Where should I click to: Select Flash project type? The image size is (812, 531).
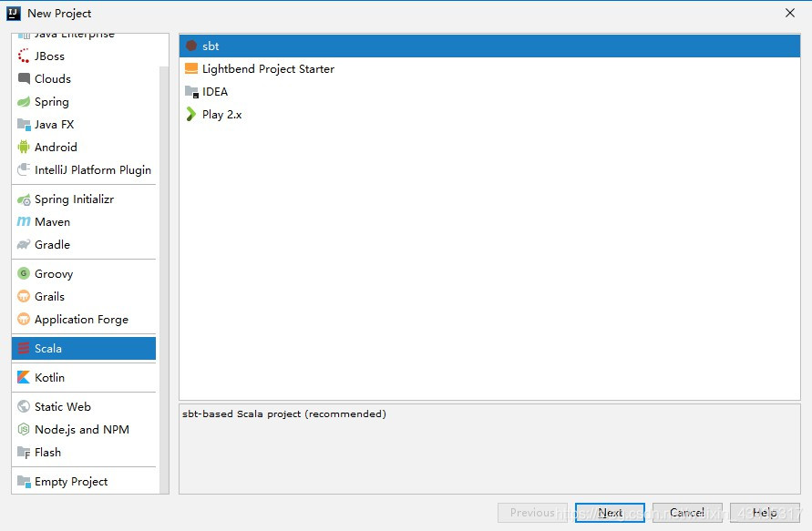pos(84,453)
